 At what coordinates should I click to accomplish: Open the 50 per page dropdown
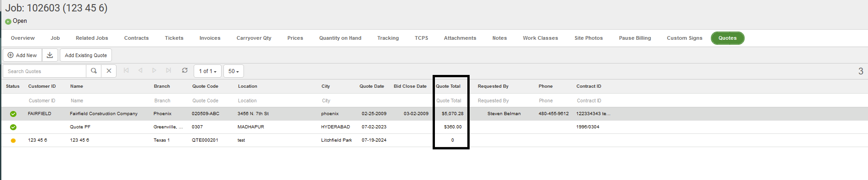tap(233, 71)
